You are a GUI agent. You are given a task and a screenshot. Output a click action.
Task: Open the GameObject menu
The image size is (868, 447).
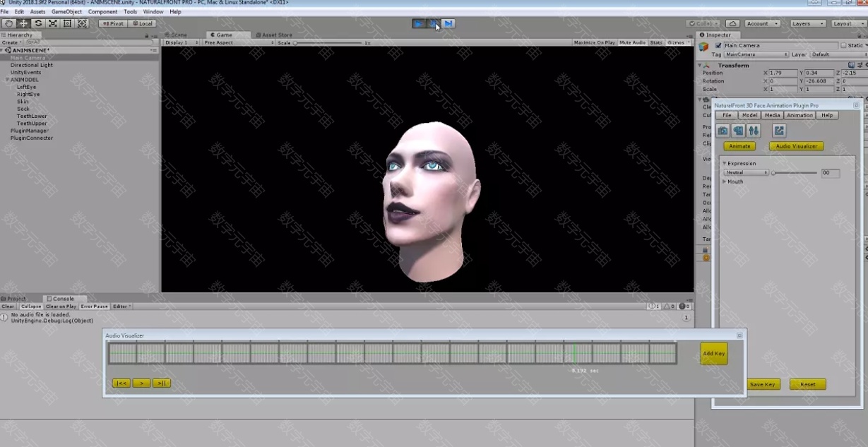(x=66, y=12)
